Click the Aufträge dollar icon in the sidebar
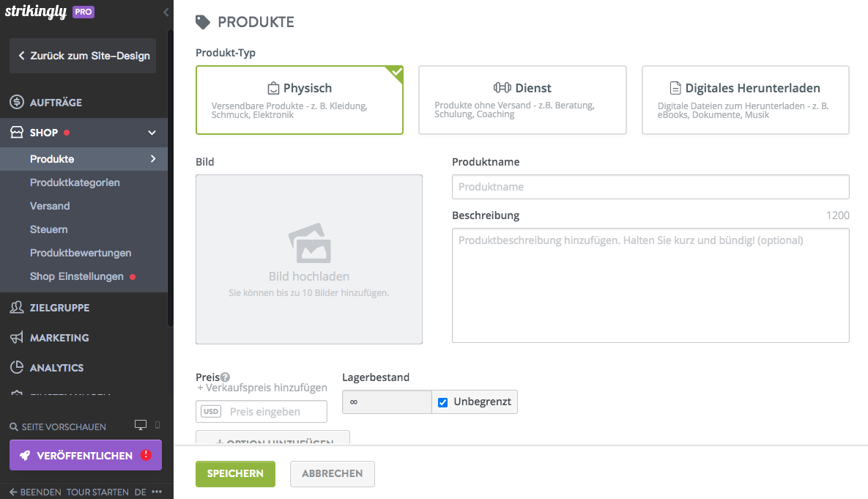Screen dimensions: 868x499 [17, 102]
